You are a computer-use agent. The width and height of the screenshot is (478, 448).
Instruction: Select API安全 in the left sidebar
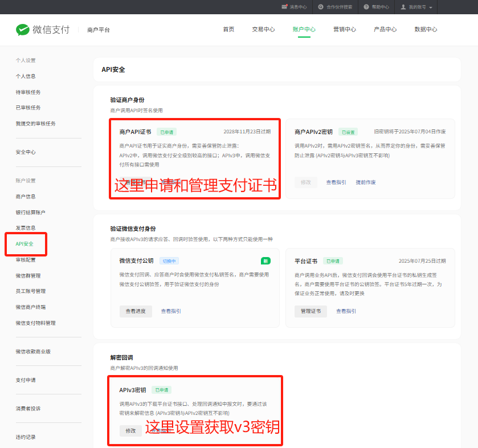coord(24,244)
